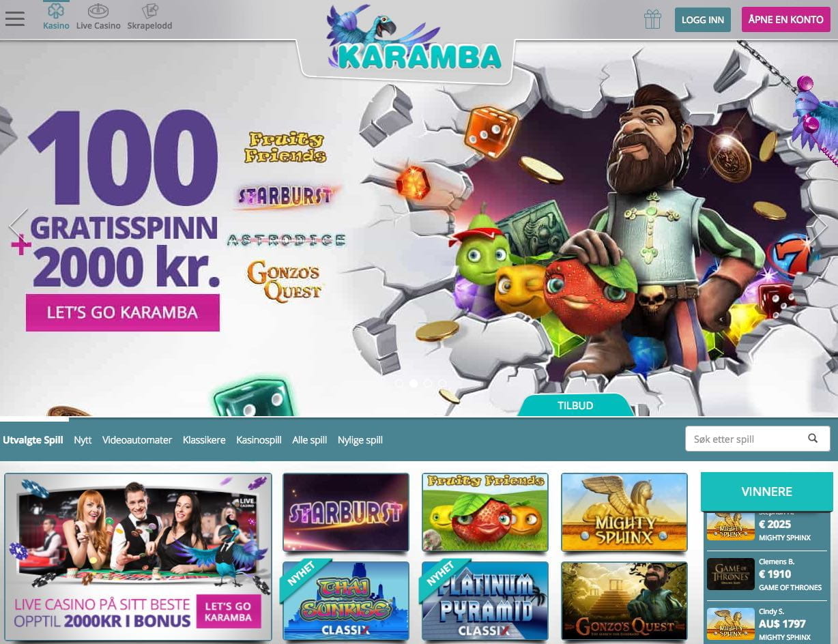Open the Starburst game thumbnail

tap(346, 512)
